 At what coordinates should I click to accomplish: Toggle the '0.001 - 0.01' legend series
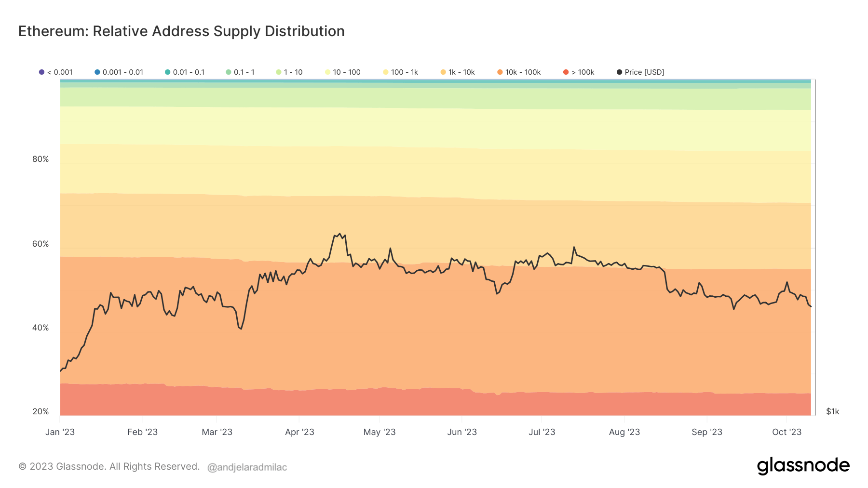(119, 72)
